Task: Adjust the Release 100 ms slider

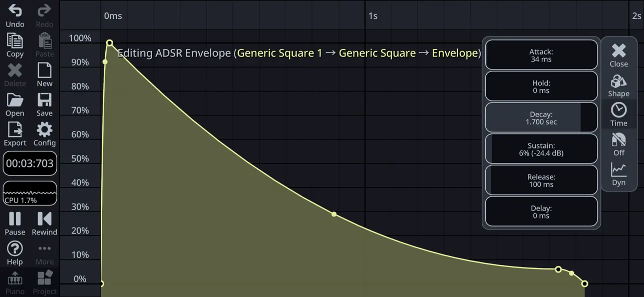Action: pos(541,180)
